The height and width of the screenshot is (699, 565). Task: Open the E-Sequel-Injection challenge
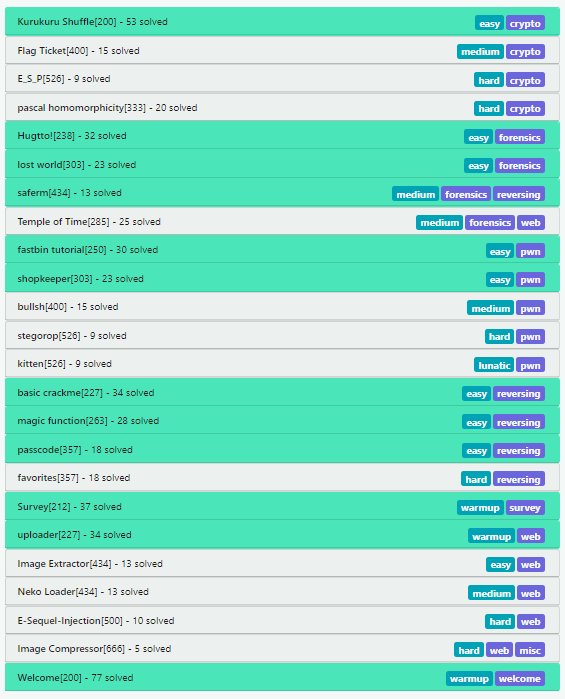tap(282, 621)
